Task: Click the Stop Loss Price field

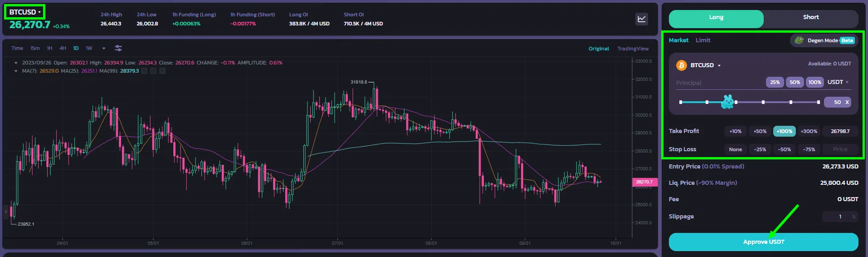Action: [840, 149]
